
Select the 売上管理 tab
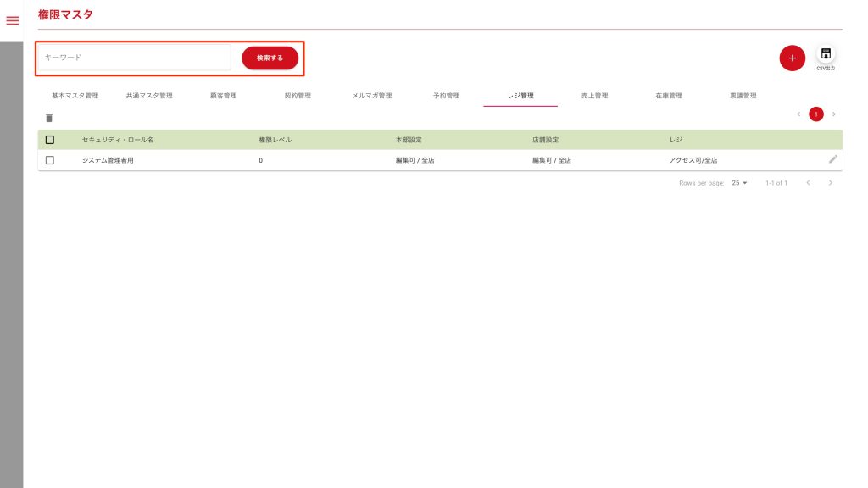pyautogui.click(x=594, y=96)
